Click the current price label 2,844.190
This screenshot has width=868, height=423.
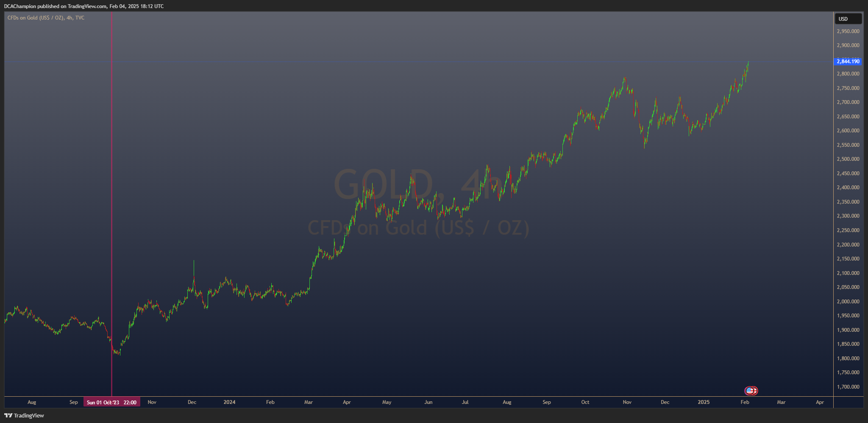(x=848, y=62)
